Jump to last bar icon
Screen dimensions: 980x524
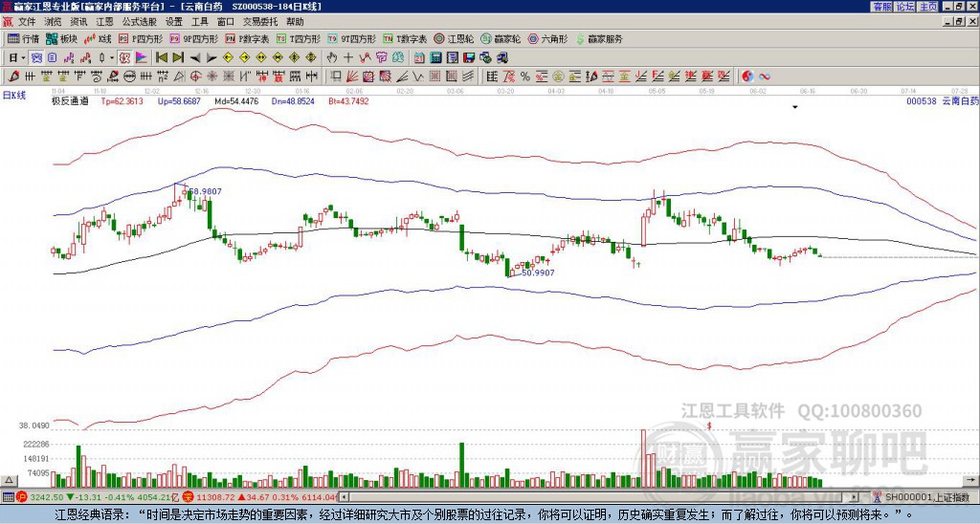(178, 58)
